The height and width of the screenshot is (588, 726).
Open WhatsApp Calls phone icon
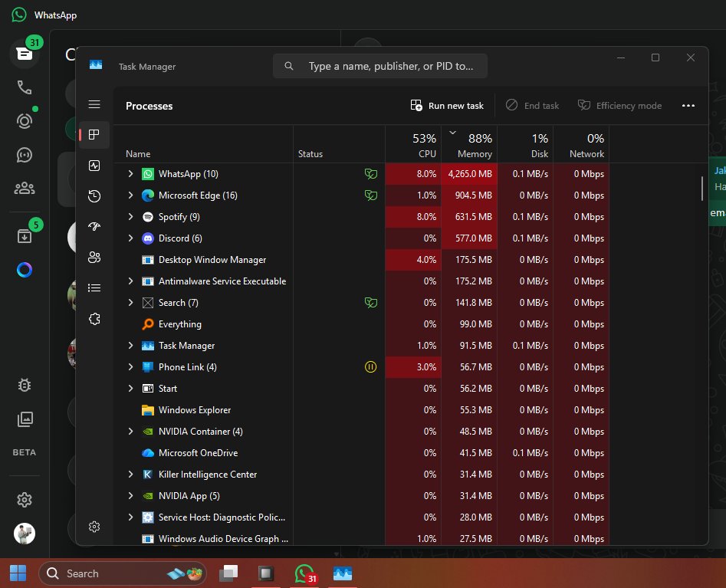click(x=25, y=87)
